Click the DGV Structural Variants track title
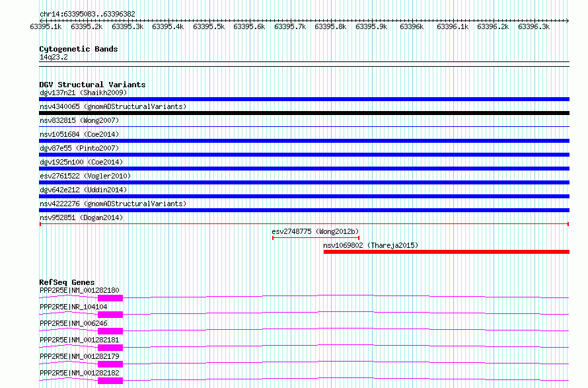The image size is (588, 388). tap(92, 85)
